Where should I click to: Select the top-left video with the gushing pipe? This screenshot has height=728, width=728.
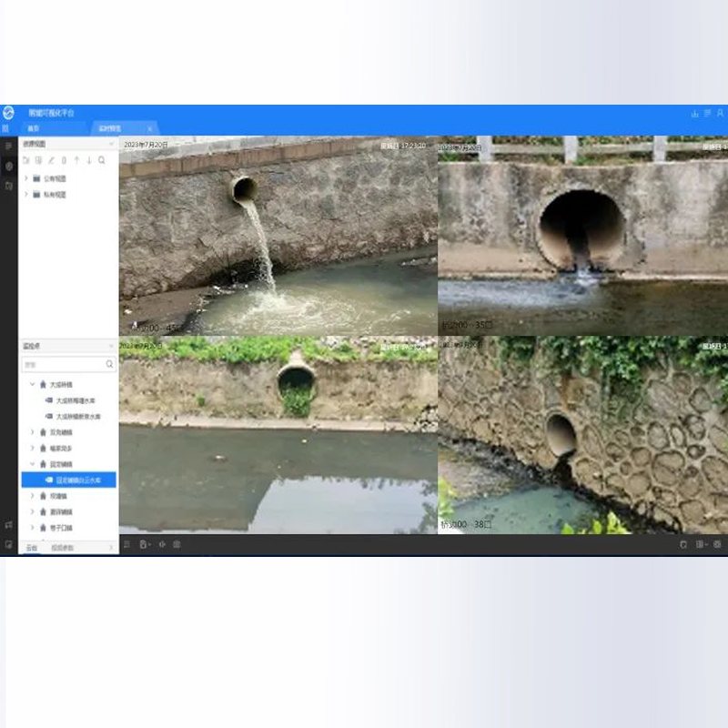[x=278, y=236]
